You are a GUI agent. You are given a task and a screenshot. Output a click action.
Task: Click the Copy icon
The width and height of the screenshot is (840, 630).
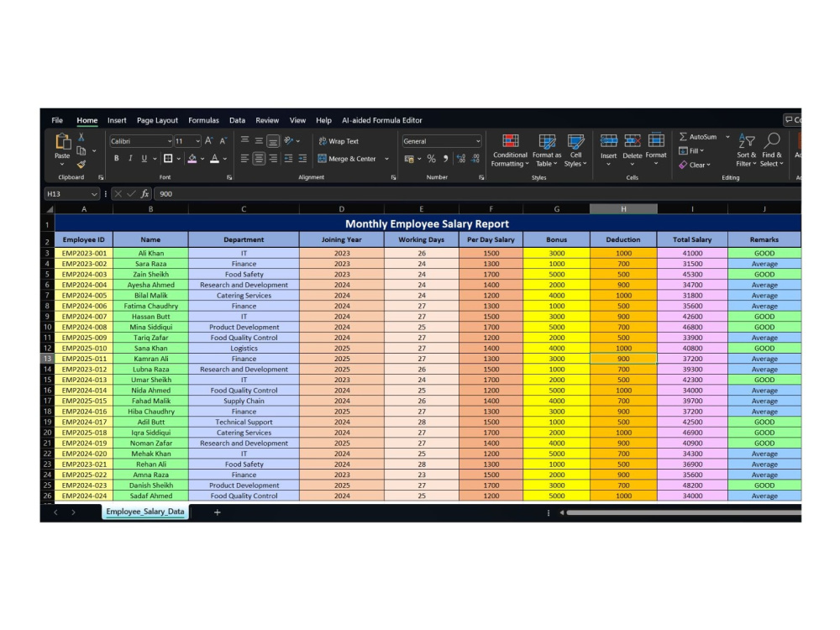click(81, 151)
